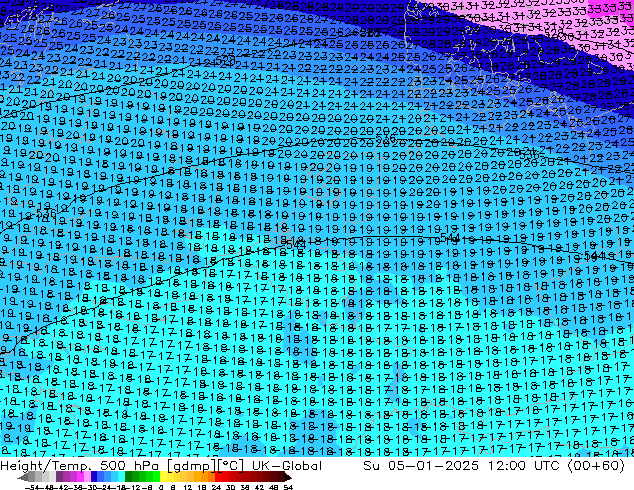Click the grey left arrow end of the color scale
The image size is (634, 490).
23,477
